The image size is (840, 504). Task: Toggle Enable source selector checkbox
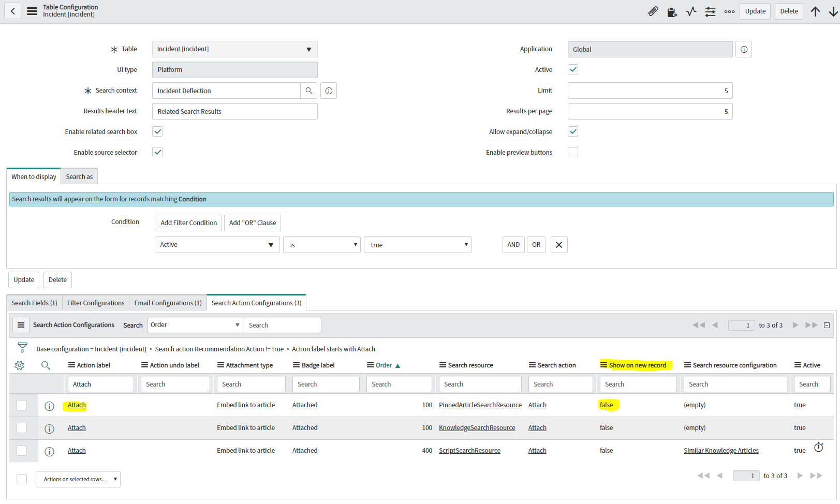point(157,152)
